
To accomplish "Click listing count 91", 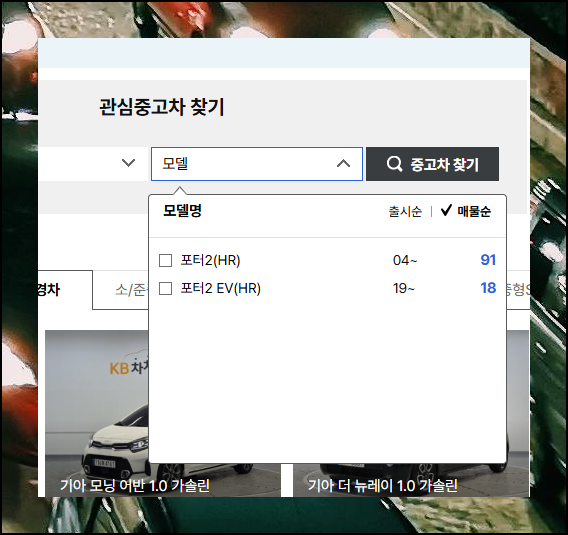I will point(488,260).
